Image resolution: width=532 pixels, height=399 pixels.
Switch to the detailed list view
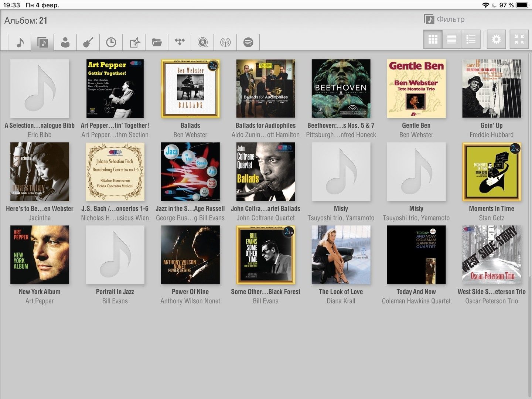point(471,39)
